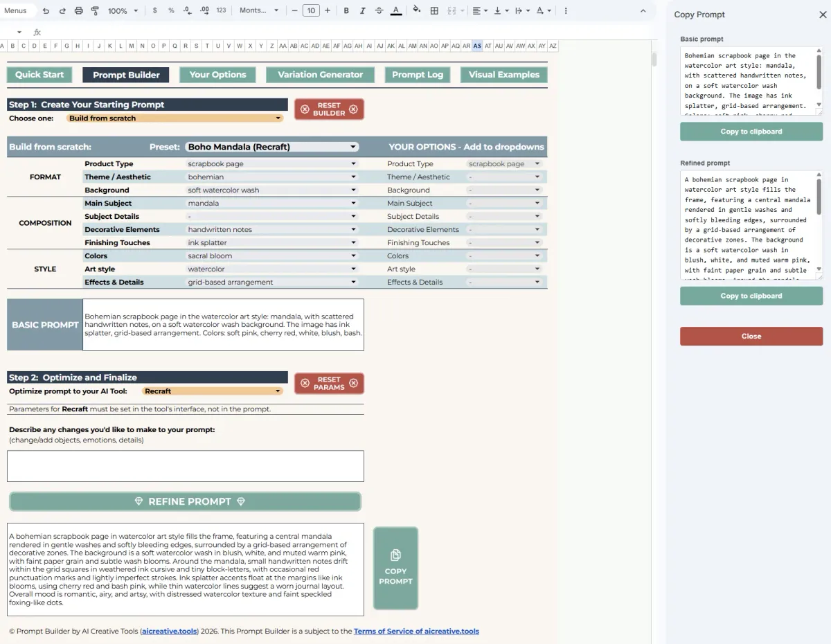The height and width of the screenshot is (644, 831).
Task: Click the REFINE PROMPT button
Action: pos(185,501)
